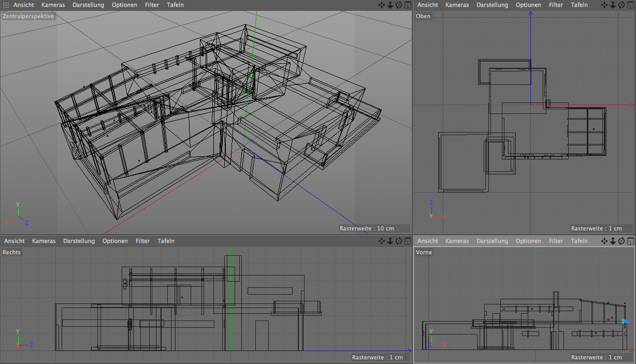Open the Optionen menu in the Vorne viewport
The image size is (636, 364).
point(528,241)
